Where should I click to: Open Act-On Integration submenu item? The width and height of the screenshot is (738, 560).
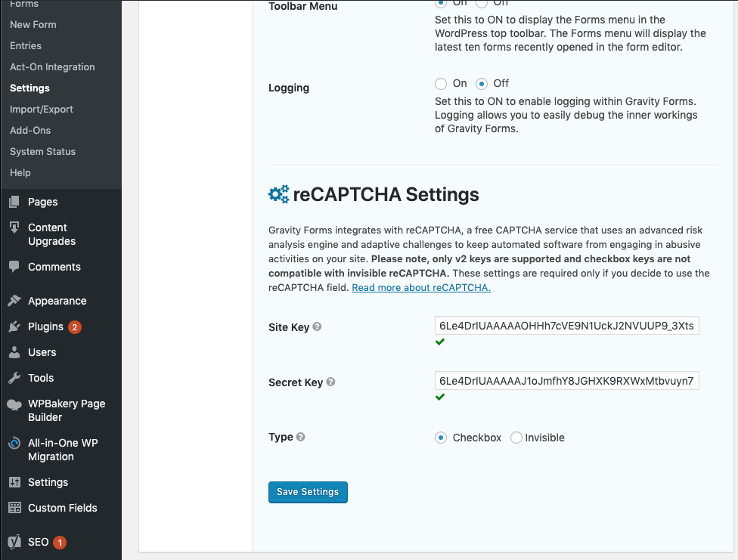(52, 67)
